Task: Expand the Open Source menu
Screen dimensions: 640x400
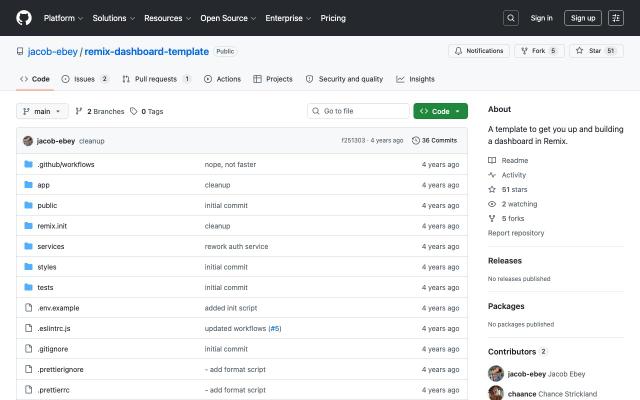Action: (x=228, y=18)
